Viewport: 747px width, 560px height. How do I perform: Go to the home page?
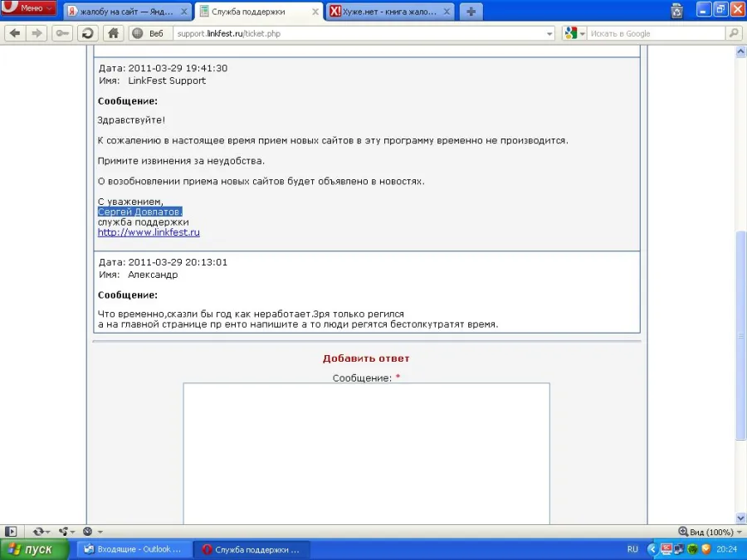point(114,33)
